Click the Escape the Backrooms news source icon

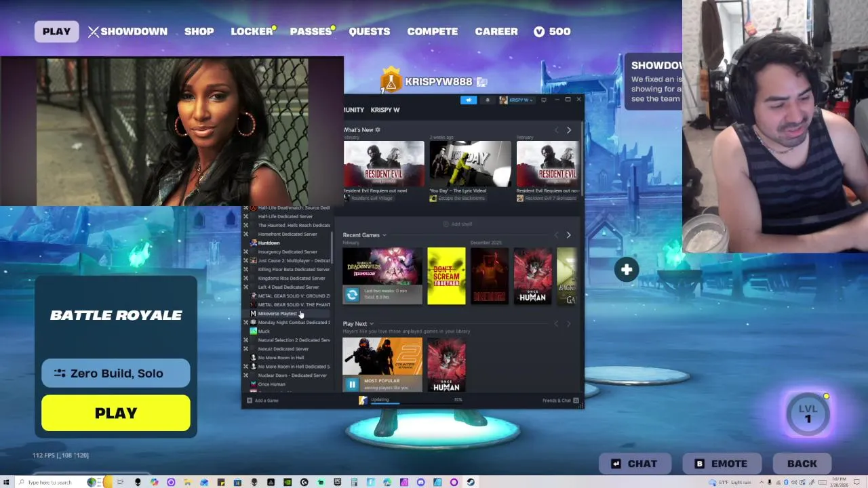click(x=433, y=199)
